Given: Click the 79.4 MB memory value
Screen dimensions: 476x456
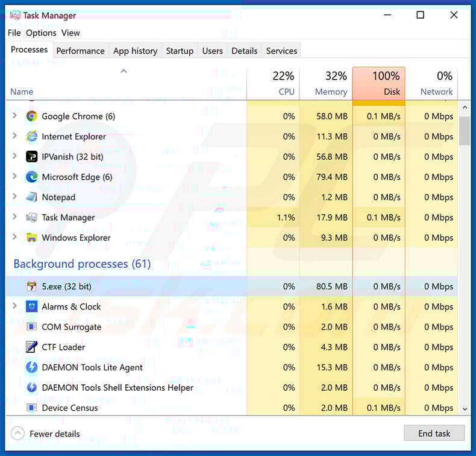Looking at the screenshot, I should [332, 177].
